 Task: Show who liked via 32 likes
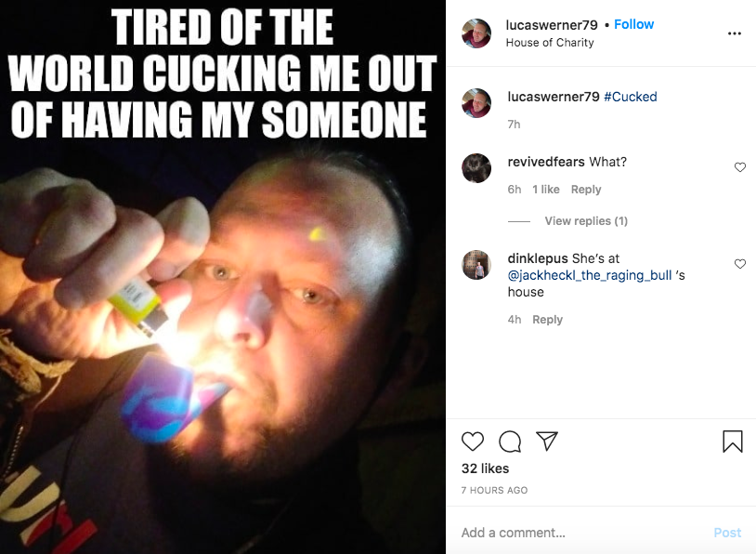(485, 468)
